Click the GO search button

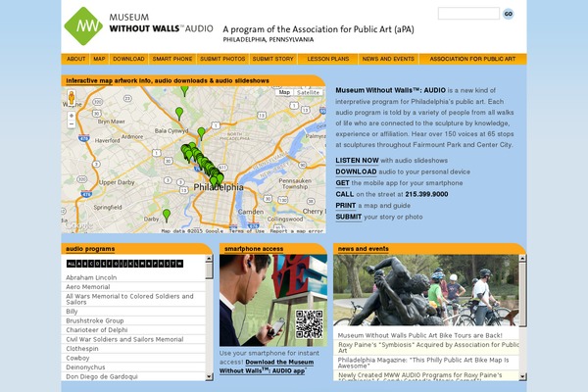508,14
